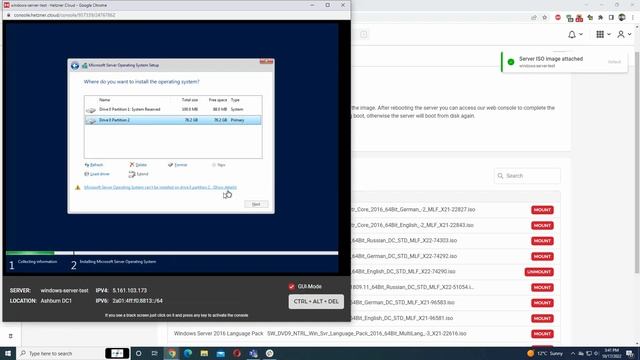Click the ISO Search input field
The image size is (640, 360).
pos(527,176)
